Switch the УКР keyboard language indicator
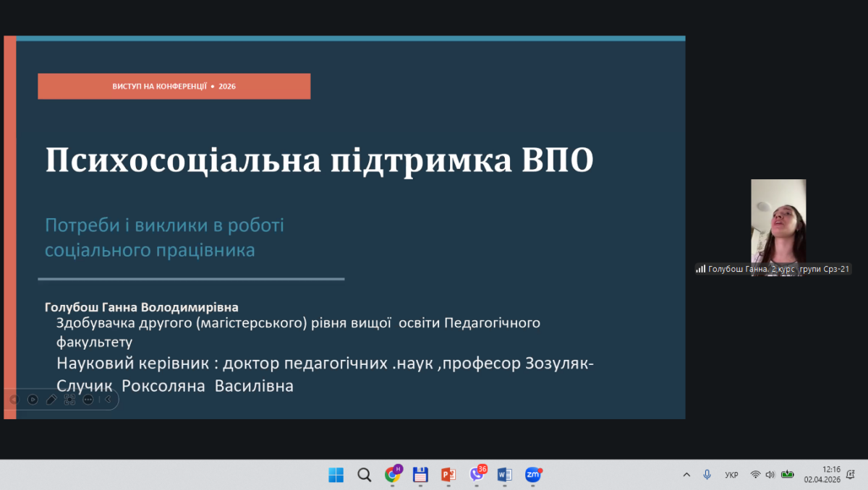868x490 pixels. pyautogui.click(x=731, y=475)
